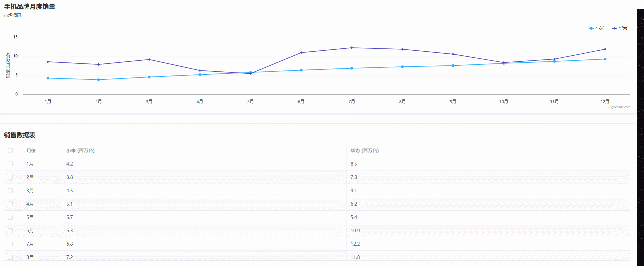Viewport: 644px width, 266px height.
Task: Select the 4月 row checkbox
Action: (x=10, y=204)
